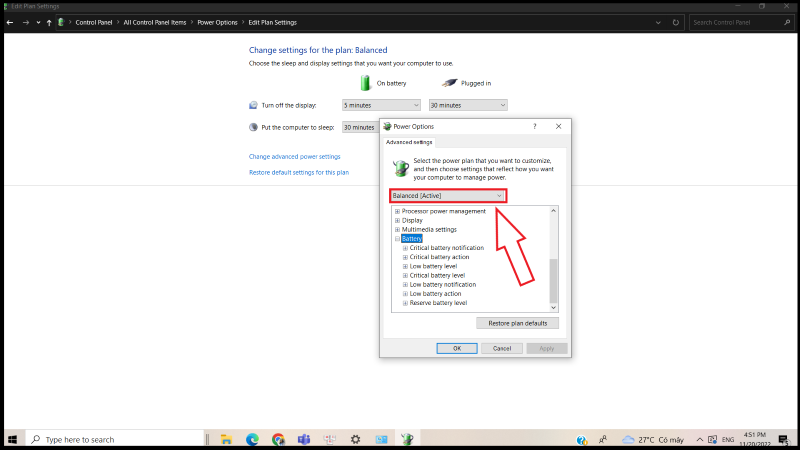Screen dimensions: 800x450
Task: Open File Explorer from taskbar
Action: click(x=226, y=439)
